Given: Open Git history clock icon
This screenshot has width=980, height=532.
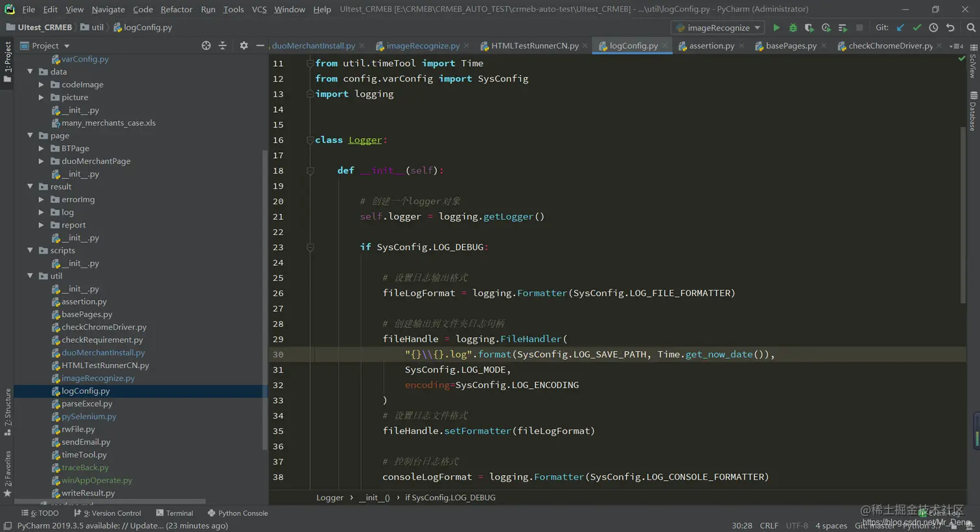Looking at the screenshot, I should (x=933, y=28).
